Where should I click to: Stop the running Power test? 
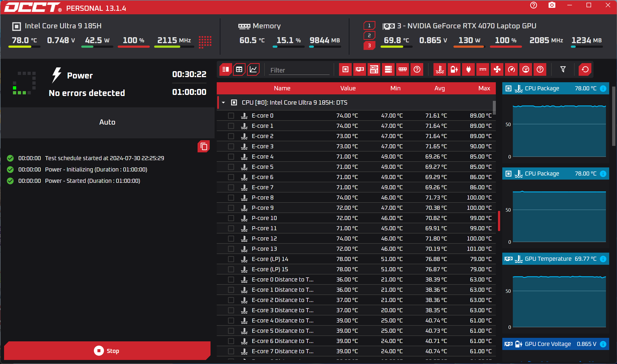(107, 351)
